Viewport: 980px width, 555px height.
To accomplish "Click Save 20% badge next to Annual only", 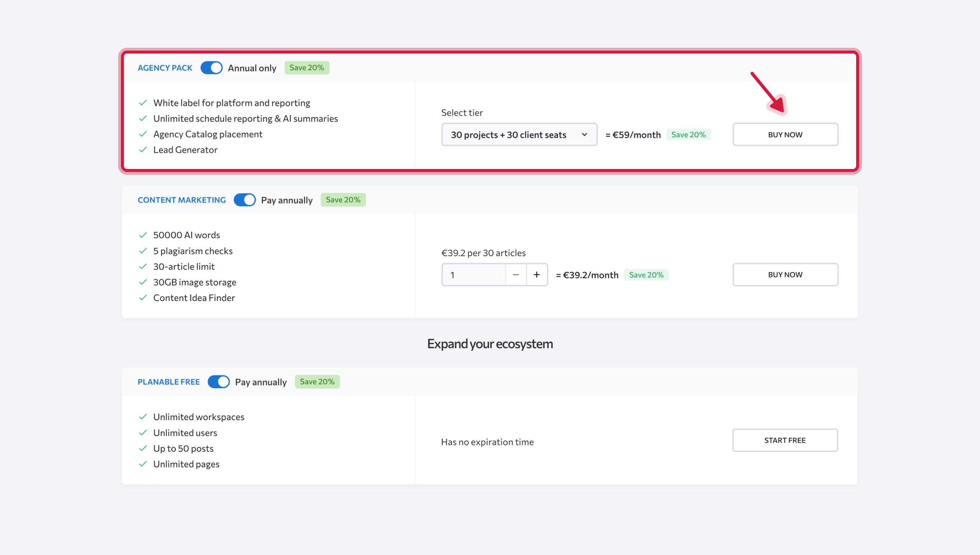I will (x=306, y=68).
